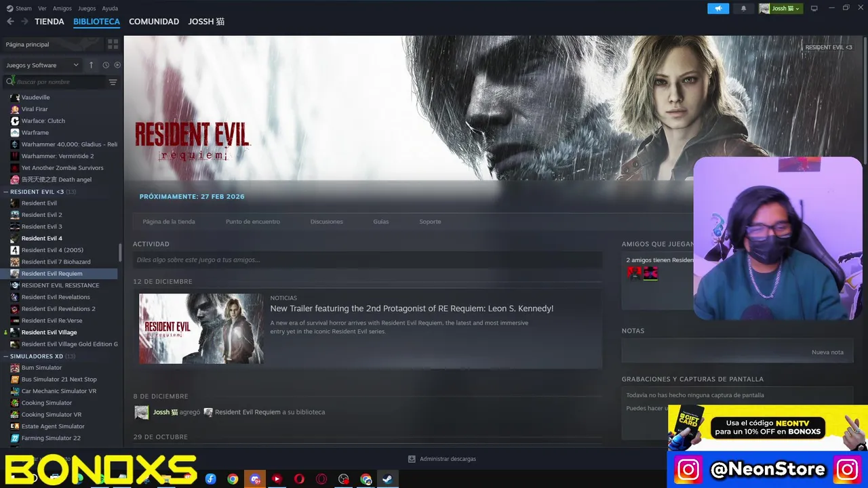Image resolution: width=868 pixels, height=488 pixels.
Task: Open Guías link
Action: pos(381,222)
